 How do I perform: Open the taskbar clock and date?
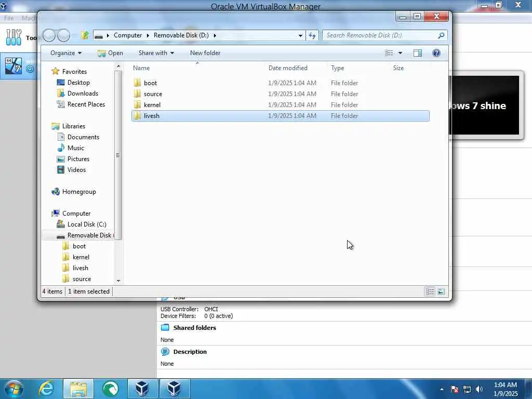pos(506,389)
